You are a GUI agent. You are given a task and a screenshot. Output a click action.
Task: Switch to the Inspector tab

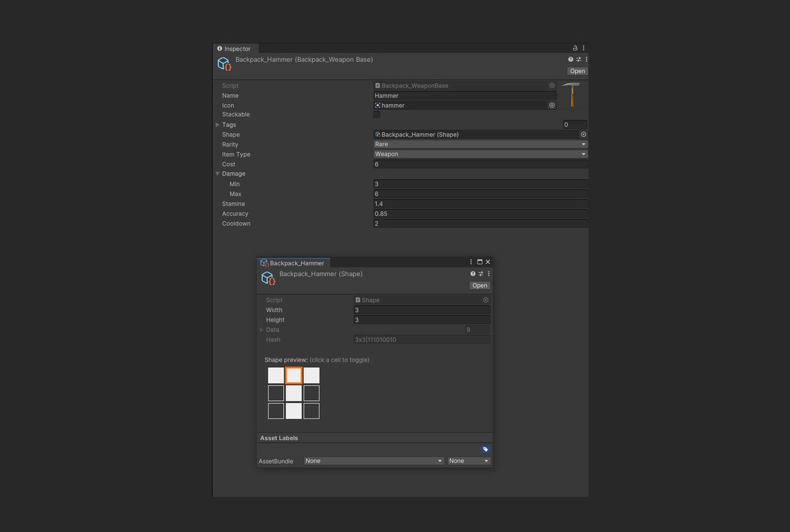(235, 48)
